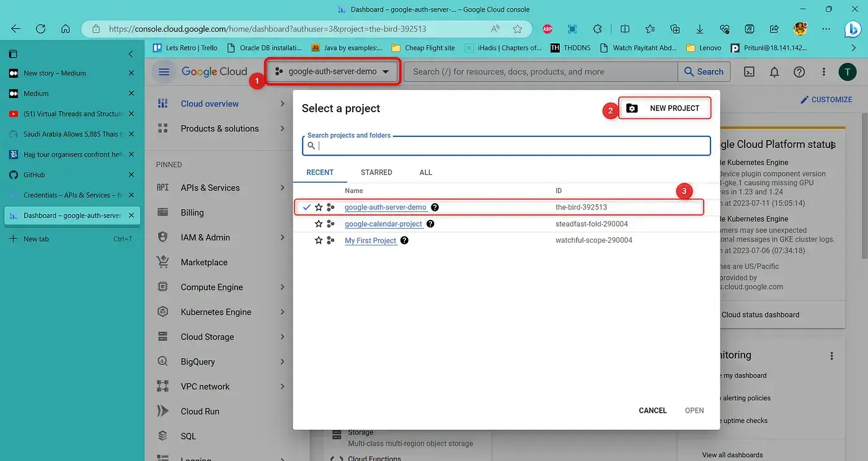Expand the APIs & Services submenu arrow
The image size is (868, 461).
pyautogui.click(x=283, y=188)
